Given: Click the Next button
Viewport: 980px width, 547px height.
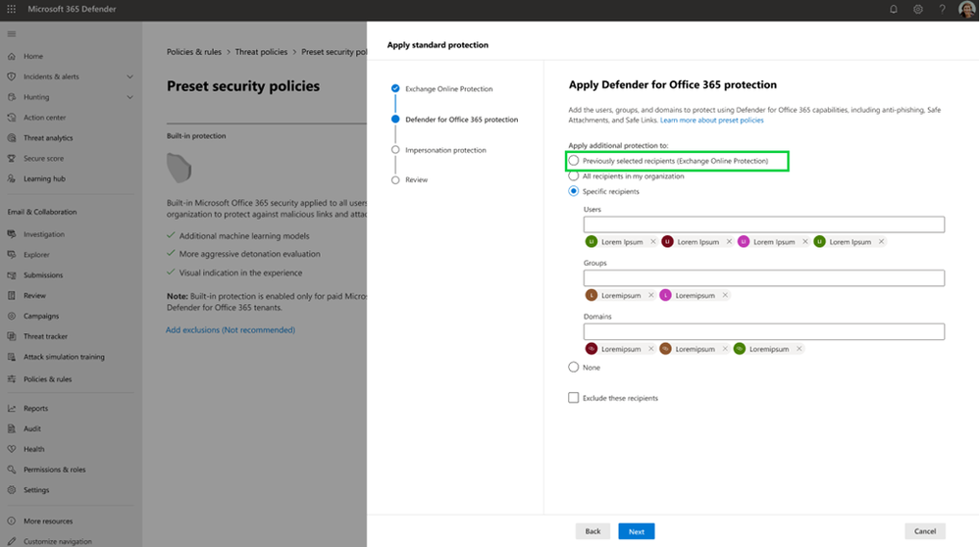Looking at the screenshot, I should (x=637, y=531).
